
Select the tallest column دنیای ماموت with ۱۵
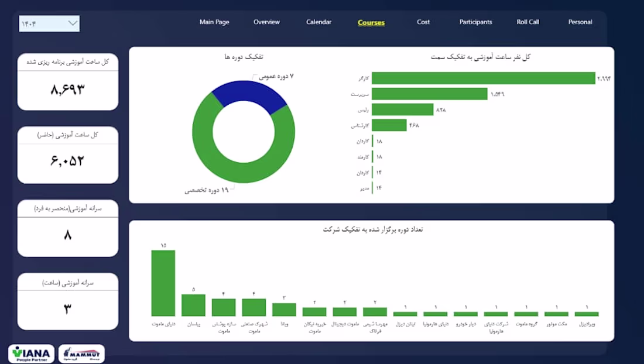163,283
